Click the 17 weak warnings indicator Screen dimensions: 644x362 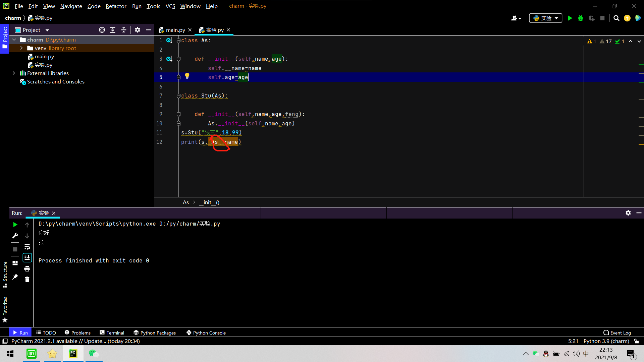coord(606,41)
